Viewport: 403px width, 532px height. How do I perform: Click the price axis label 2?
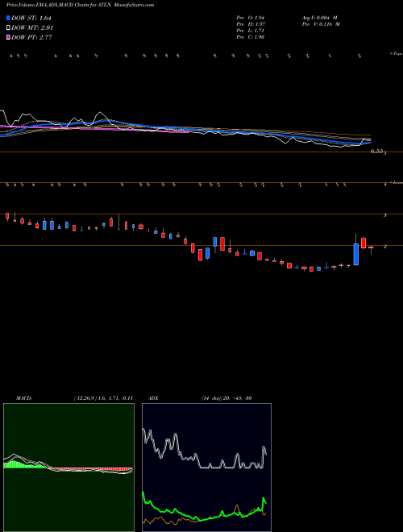(x=385, y=247)
